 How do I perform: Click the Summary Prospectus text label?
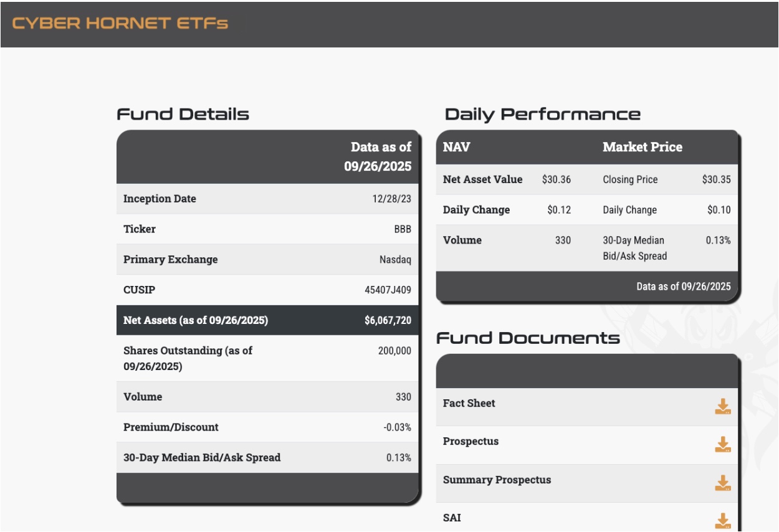pyautogui.click(x=497, y=480)
